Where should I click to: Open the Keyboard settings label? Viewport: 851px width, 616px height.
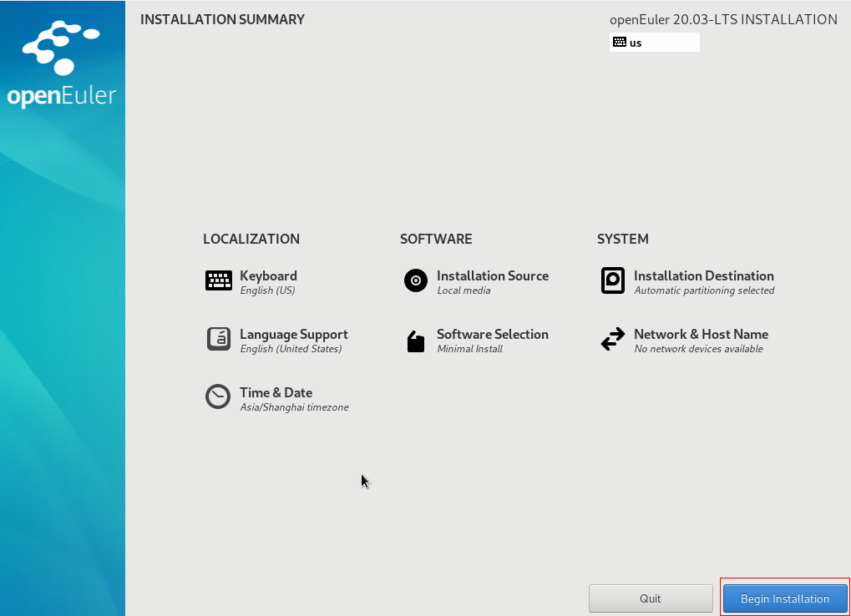(x=268, y=276)
